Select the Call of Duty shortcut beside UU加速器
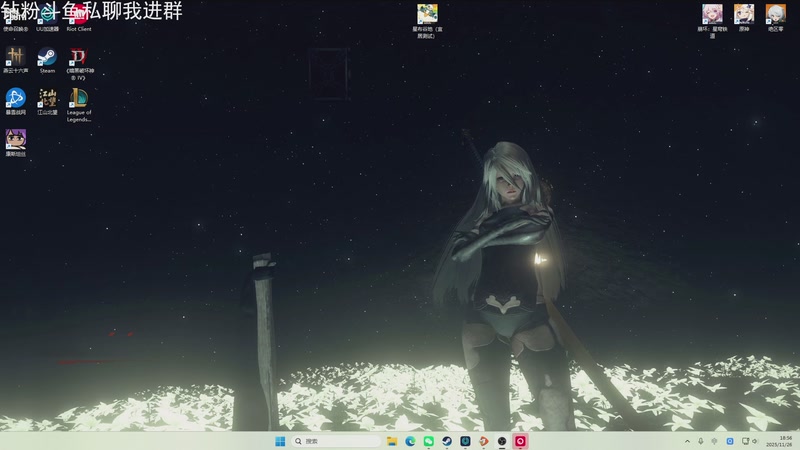The width and height of the screenshot is (800, 450). (x=15, y=19)
